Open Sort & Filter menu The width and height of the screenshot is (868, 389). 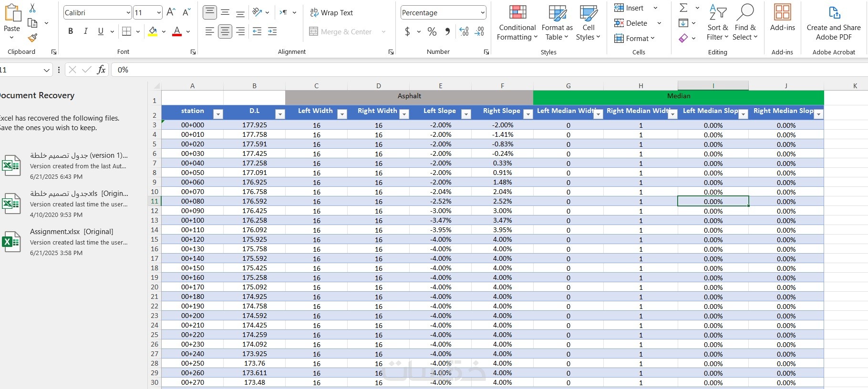tap(717, 22)
